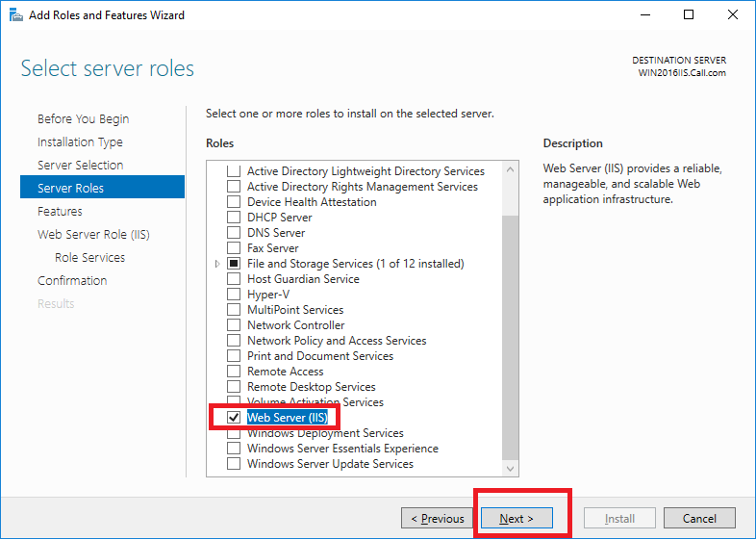
Task: Click the Volume Activation Services label
Action: 315,402
